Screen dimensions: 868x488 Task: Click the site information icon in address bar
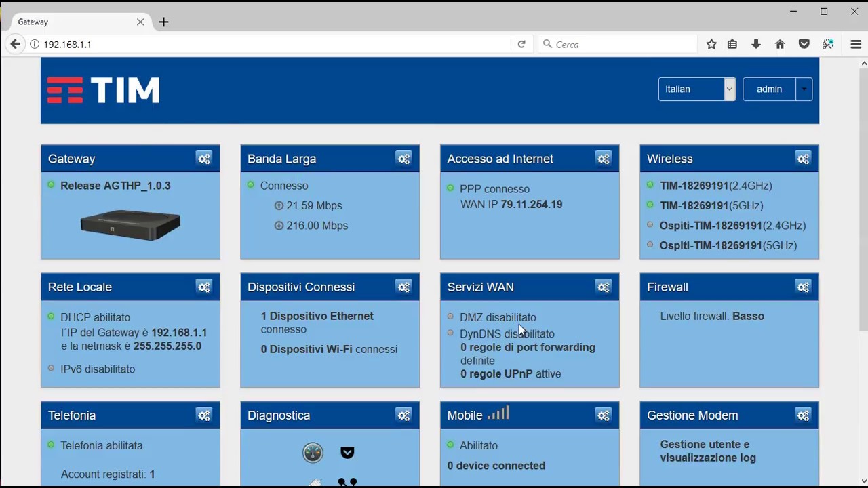tap(35, 44)
